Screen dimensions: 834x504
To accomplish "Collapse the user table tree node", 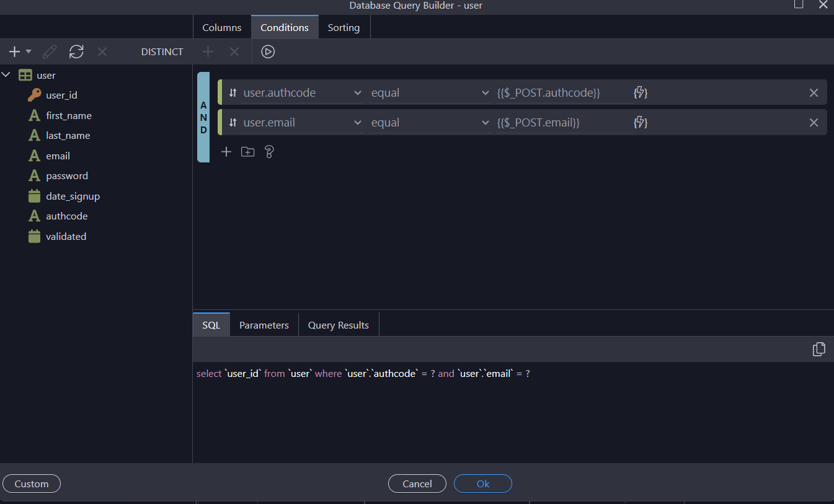I will pos(6,74).
